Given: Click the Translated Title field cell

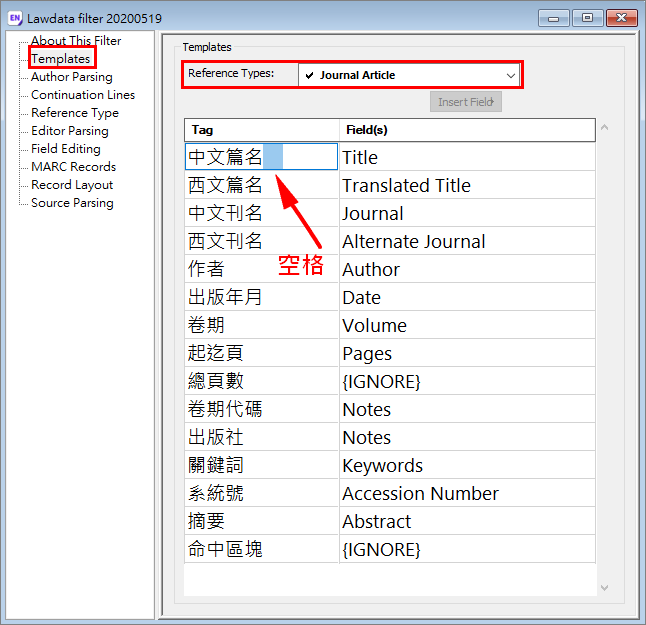Looking at the screenshot, I should pyautogui.click(x=467, y=185).
